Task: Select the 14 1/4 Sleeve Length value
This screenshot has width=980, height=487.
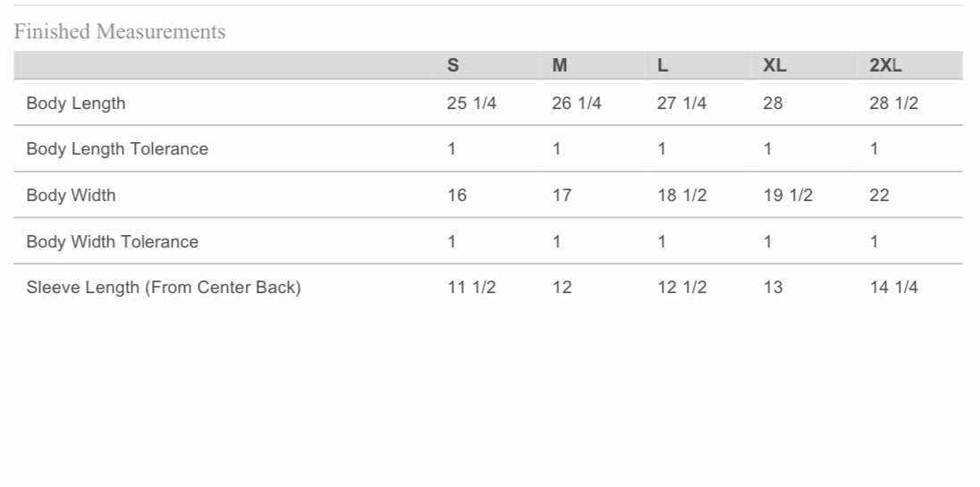Action: click(893, 288)
